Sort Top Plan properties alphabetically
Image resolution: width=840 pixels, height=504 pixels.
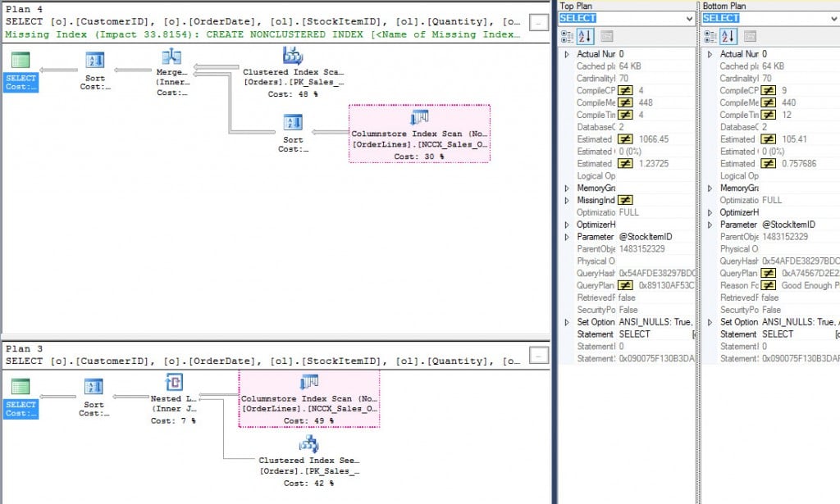(586, 36)
